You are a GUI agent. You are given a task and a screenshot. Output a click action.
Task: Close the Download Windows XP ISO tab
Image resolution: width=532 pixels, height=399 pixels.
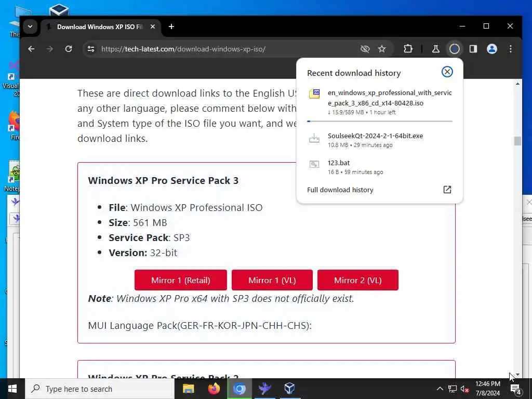(x=153, y=26)
